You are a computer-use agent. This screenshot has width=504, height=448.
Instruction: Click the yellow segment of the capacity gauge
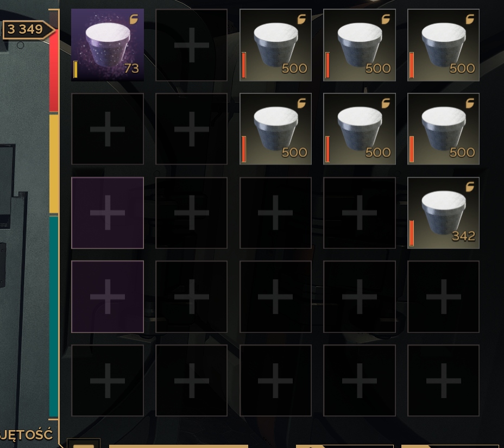54,163
